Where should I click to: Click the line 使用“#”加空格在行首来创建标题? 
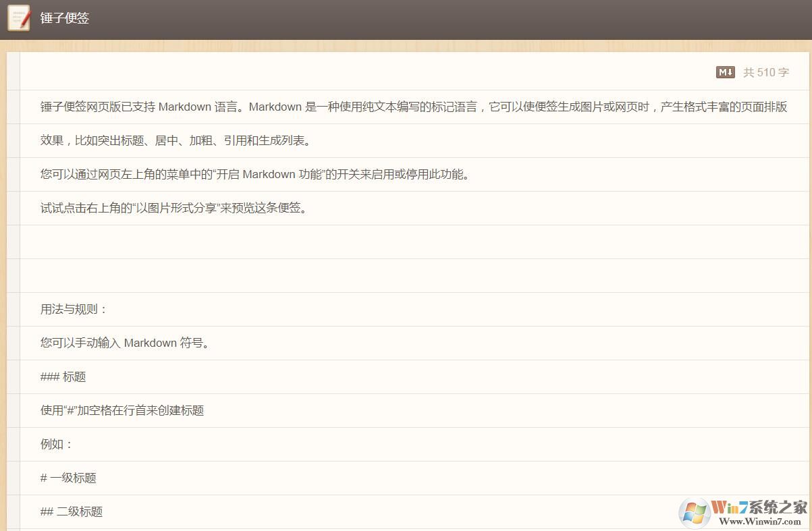coord(122,410)
